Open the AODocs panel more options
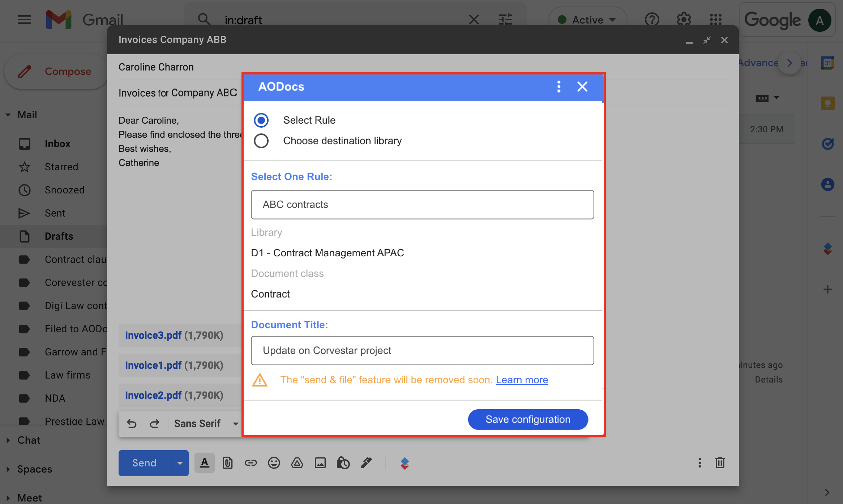 click(559, 87)
